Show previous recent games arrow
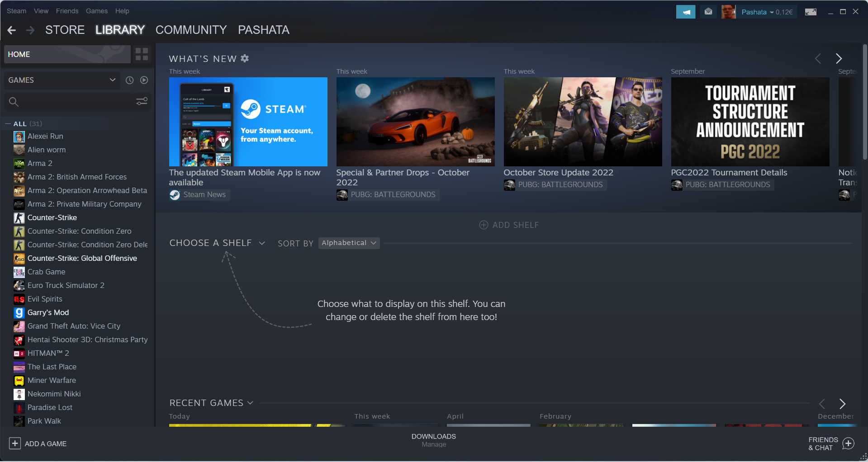Image resolution: width=868 pixels, height=462 pixels. tap(822, 403)
